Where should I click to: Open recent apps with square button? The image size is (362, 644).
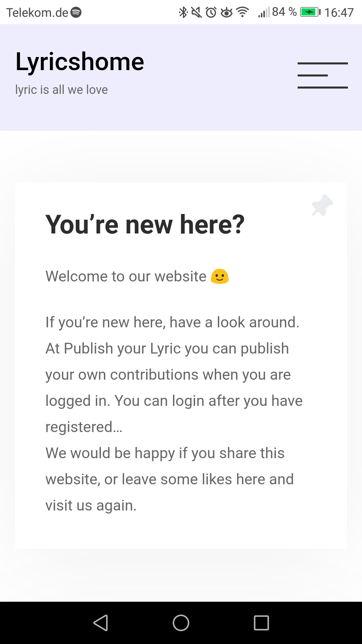click(x=261, y=623)
